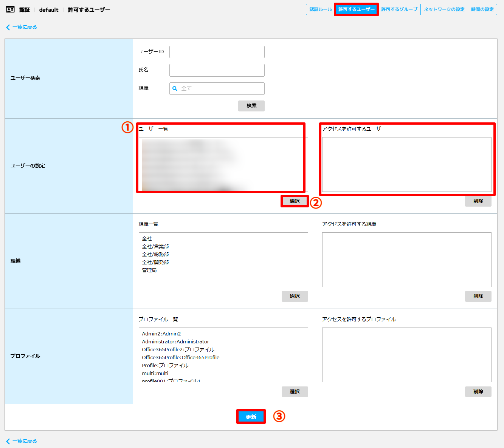Select Administrator:Administrator in the profile list

click(175, 342)
